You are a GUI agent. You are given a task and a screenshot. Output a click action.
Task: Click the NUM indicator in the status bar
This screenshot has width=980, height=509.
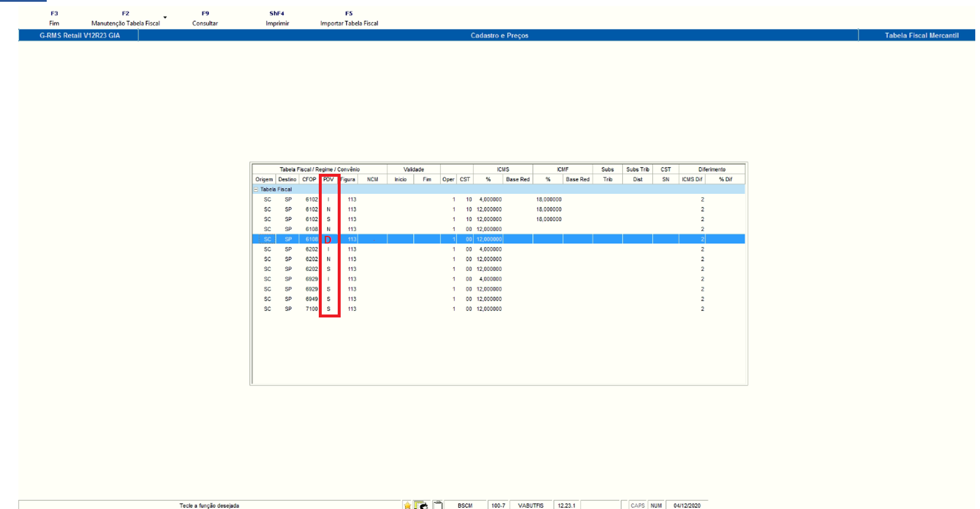pos(656,505)
